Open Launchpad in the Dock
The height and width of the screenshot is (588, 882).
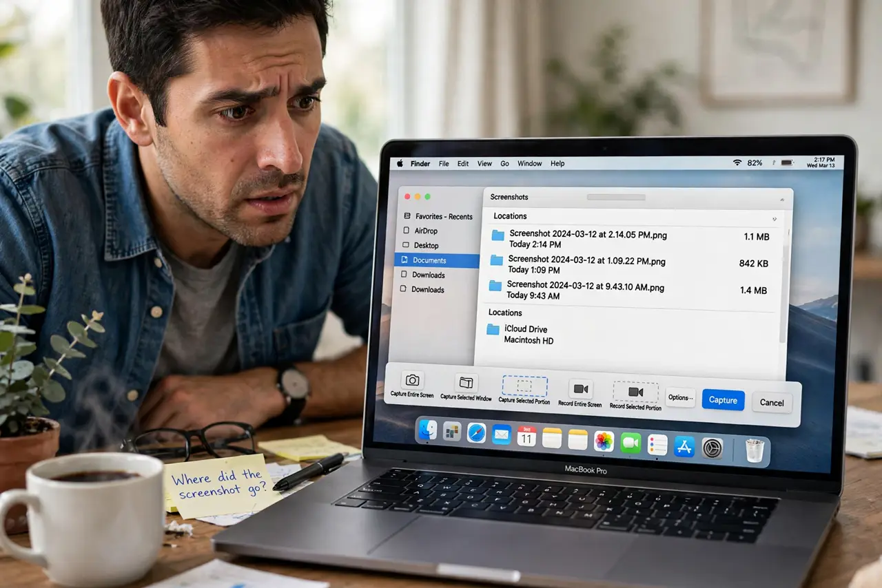[x=452, y=432]
